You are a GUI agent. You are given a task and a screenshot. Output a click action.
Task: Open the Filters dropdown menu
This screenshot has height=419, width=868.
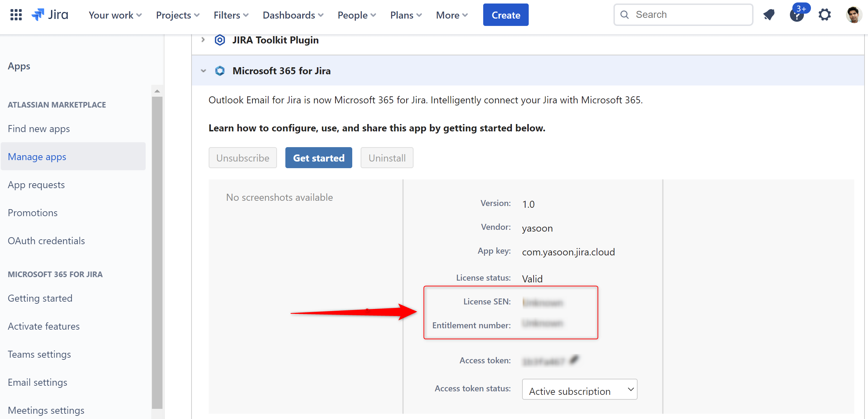pos(231,15)
